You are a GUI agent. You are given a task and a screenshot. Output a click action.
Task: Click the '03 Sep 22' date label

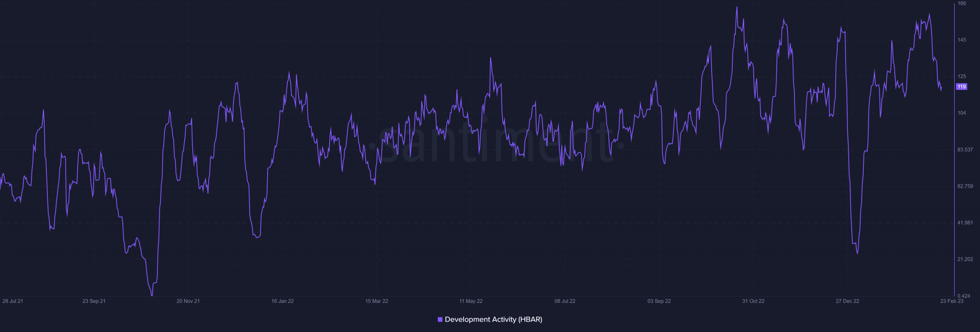tap(659, 301)
